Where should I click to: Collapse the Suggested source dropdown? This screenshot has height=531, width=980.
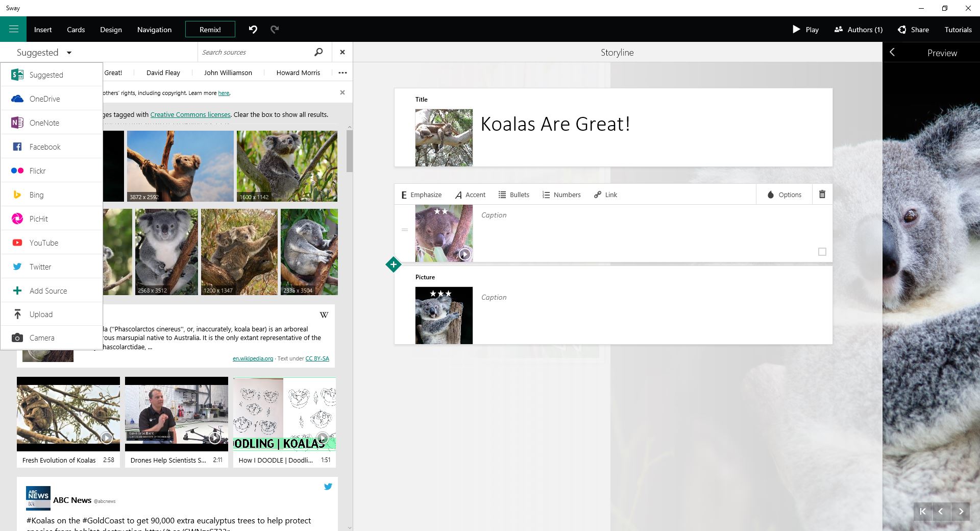click(44, 52)
